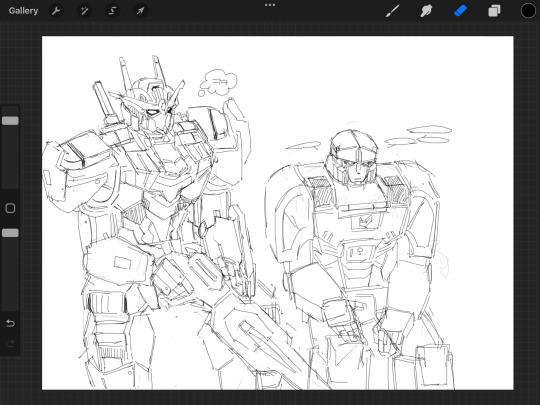This screenshot has width=540, height=405.
Task: Open the Layers panel
Action: (x=494, y=11)
